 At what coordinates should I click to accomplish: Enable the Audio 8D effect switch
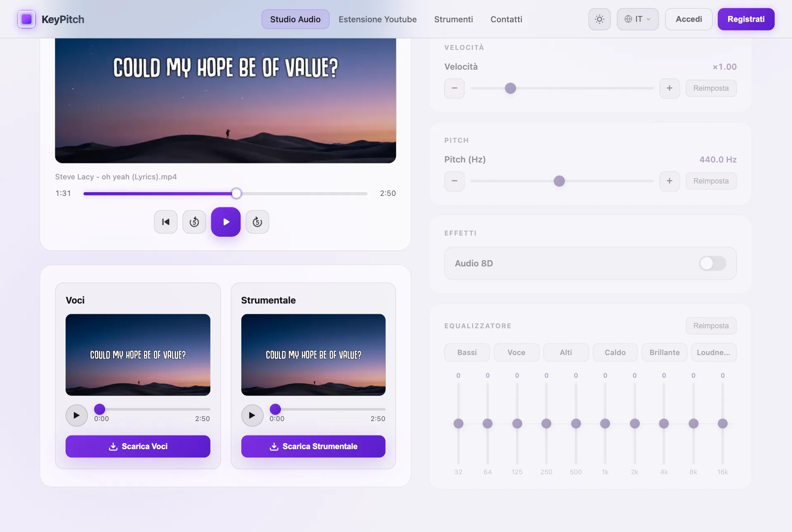712,264
